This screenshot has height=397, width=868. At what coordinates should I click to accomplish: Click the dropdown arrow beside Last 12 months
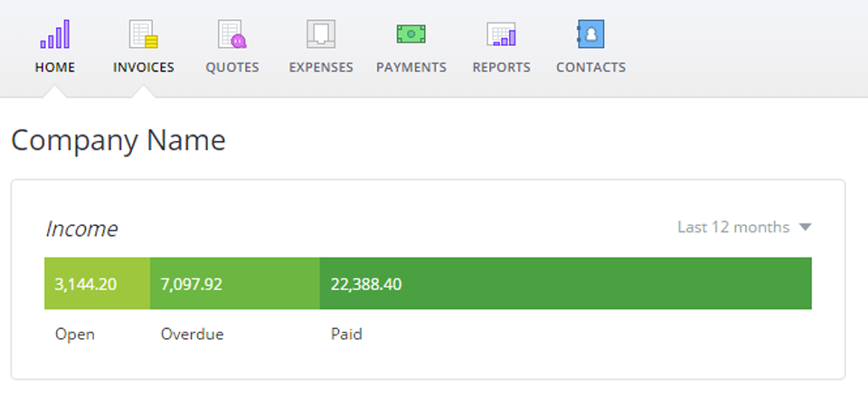pos(806,227)
